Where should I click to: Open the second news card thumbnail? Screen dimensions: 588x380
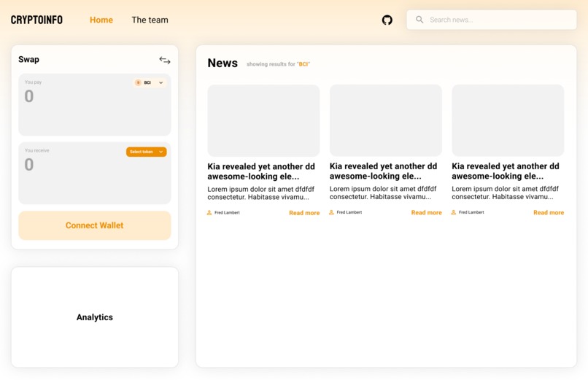click(385, 120)
